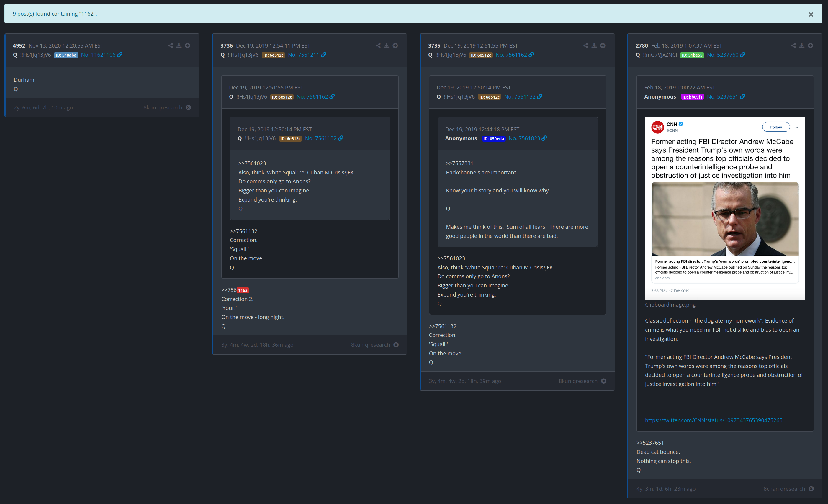Click chain icon beside No. 7561211
The height and width of the screenshot is (504, 828).
point(324,55)
